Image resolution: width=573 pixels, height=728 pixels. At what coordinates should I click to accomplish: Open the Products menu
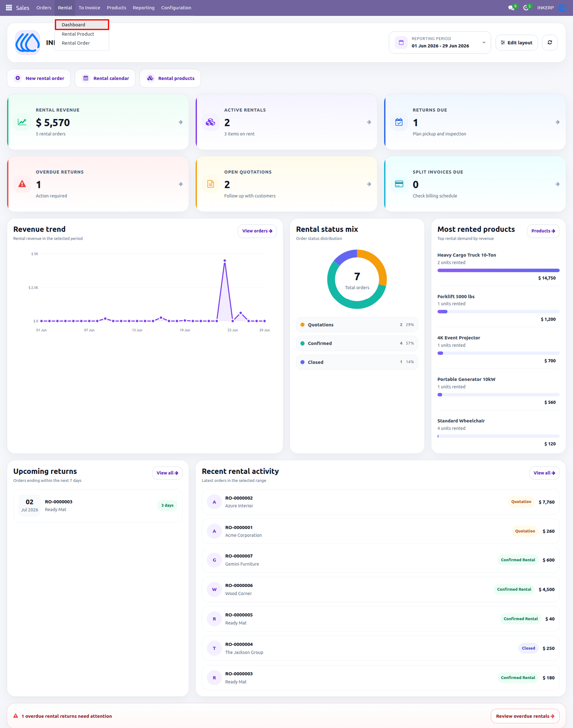[x=116, y=8]
